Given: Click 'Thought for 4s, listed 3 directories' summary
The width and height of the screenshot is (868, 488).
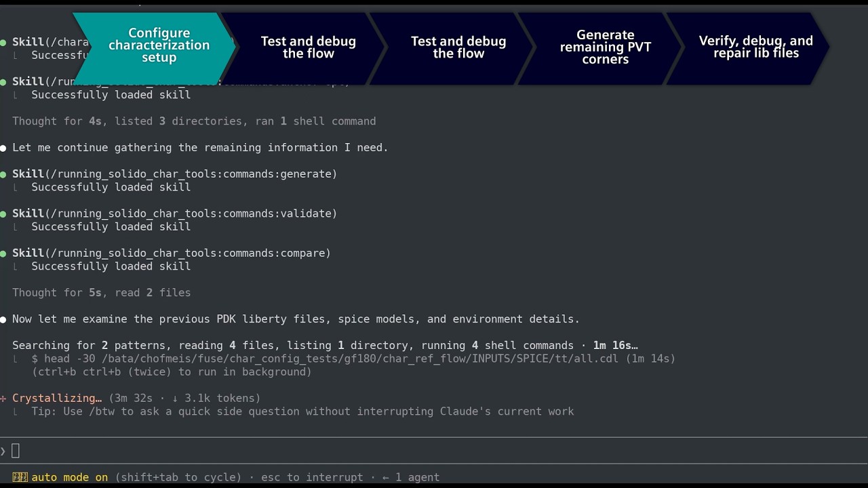Looking at the screenshot, I should click(194, 121).
